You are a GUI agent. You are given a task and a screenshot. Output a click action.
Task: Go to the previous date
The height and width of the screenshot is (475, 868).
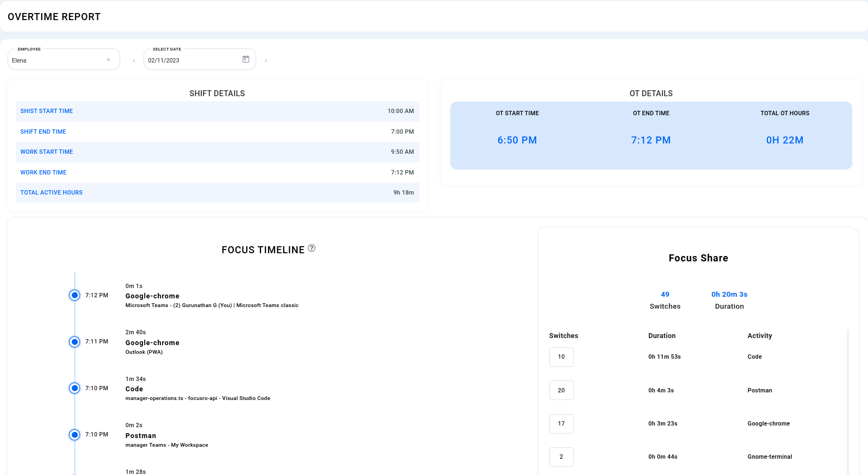click(134, 61)
